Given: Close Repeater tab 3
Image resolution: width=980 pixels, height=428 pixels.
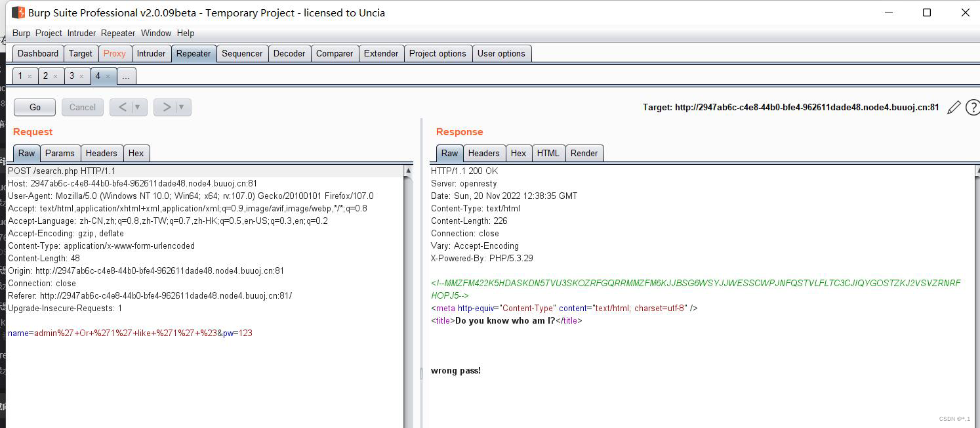Looking at the screenshot, I should [81, 76].
